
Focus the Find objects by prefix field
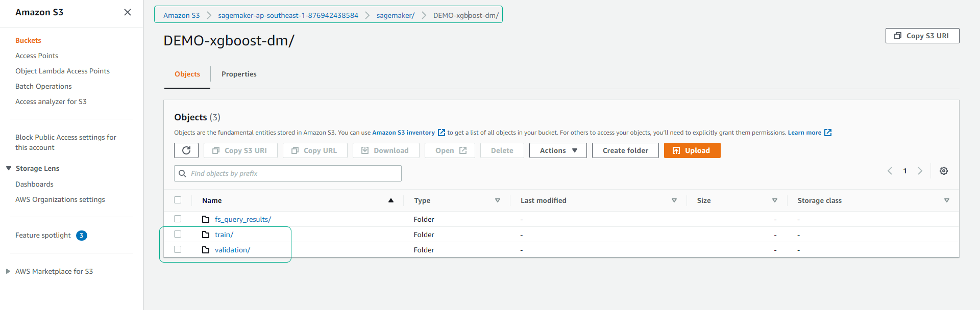[288, 173]
